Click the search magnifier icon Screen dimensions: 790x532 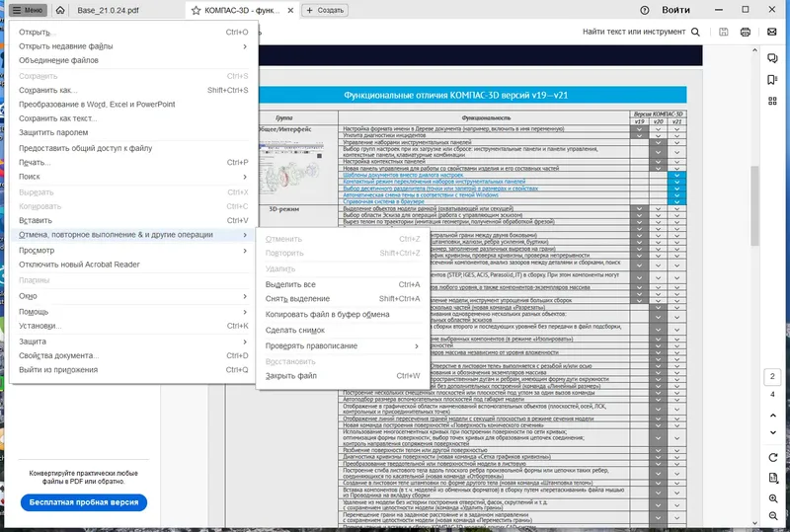click(x=695, y=32)
